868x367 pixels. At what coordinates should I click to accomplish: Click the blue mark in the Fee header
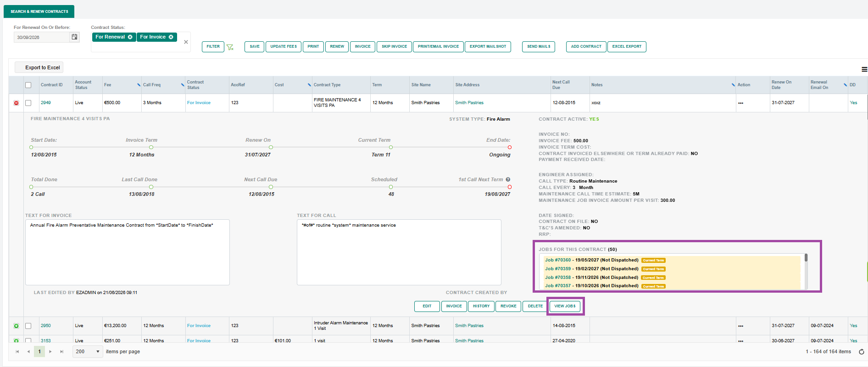[139, 85]
